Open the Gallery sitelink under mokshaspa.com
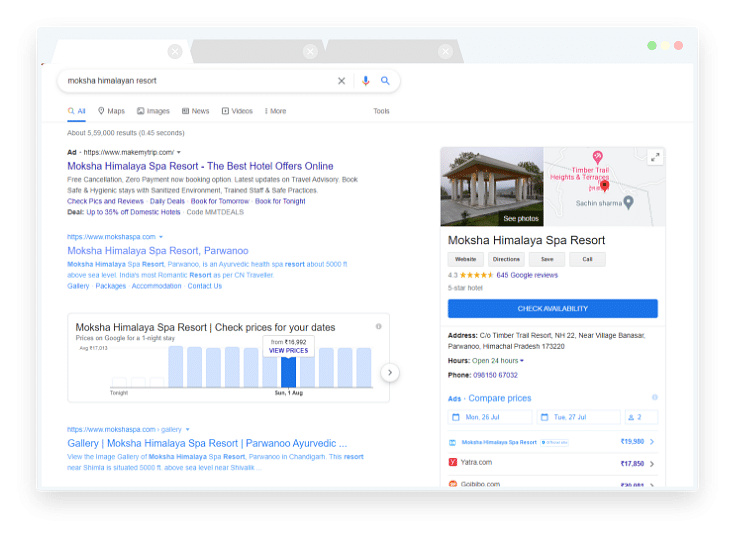This screenshot has height=539, width=735. tap(78, 286)
